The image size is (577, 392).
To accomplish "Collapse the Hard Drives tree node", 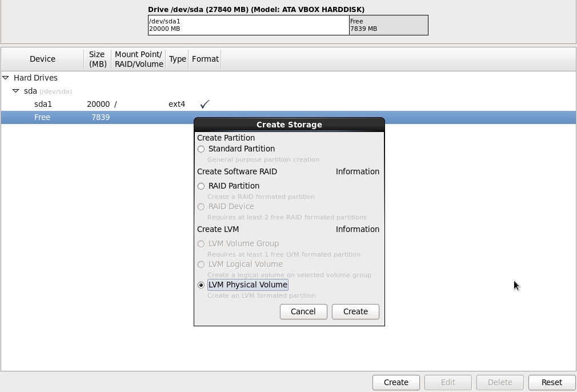I will point(6,78).
